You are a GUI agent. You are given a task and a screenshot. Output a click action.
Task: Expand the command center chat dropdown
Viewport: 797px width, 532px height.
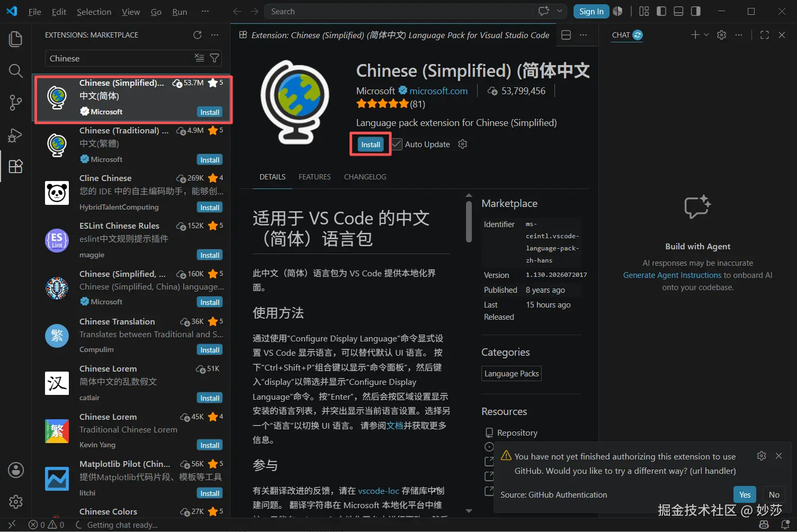click(559, 11)
